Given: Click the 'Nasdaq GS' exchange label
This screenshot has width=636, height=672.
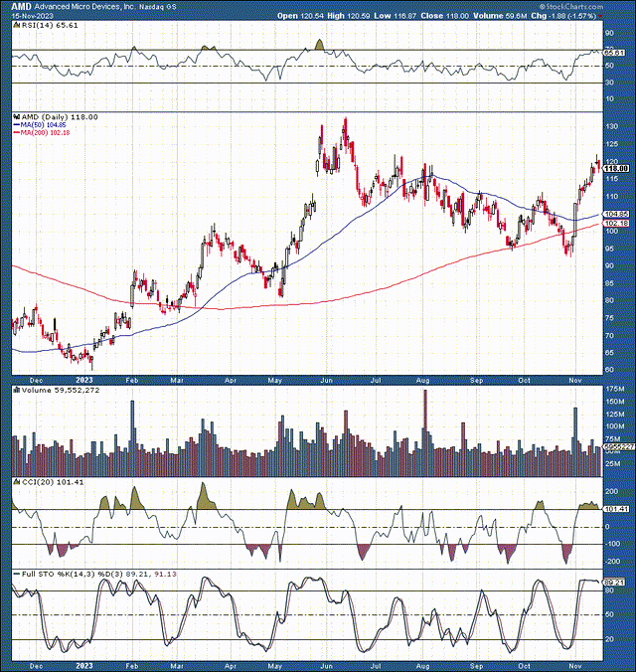Looking at the screenshot, I should tap(157, 7).
